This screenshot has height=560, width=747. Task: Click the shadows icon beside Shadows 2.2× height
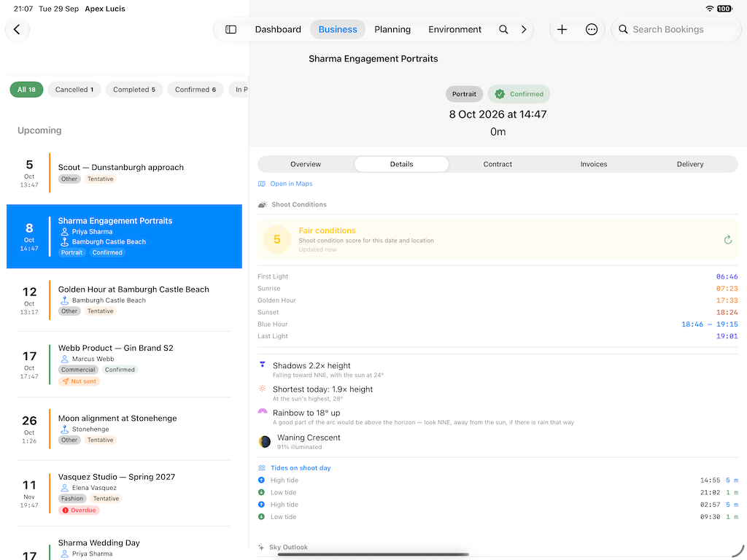point(262,365)
